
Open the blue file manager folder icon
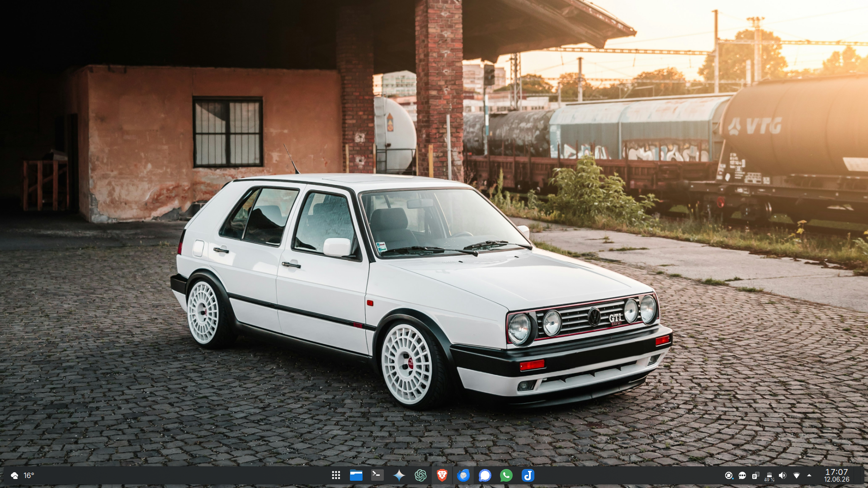tap(356, 475)
